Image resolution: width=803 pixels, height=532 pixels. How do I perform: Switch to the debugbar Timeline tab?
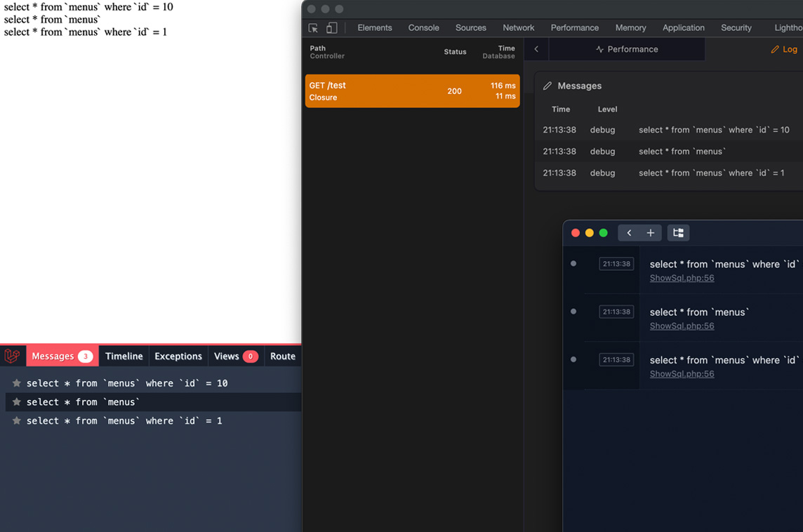[124, 356]
